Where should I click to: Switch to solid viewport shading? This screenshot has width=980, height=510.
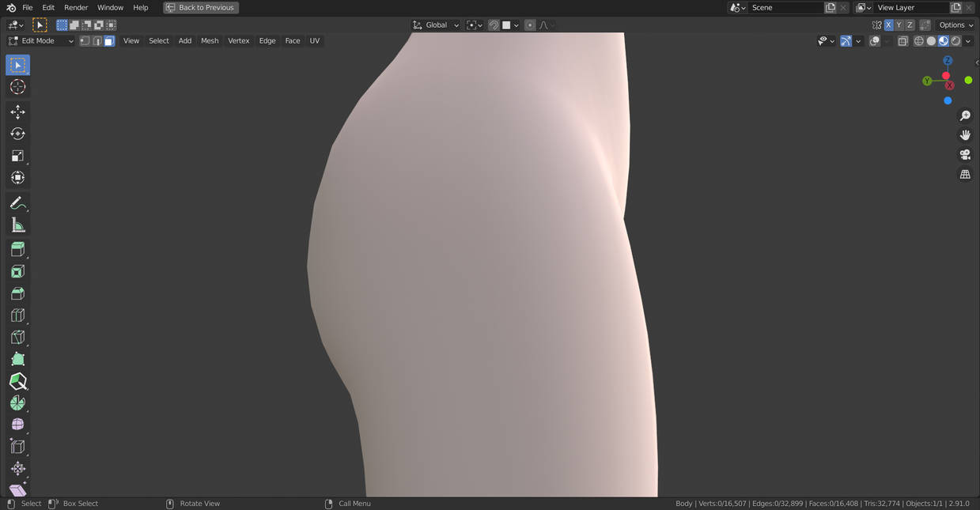coord(931,41)
